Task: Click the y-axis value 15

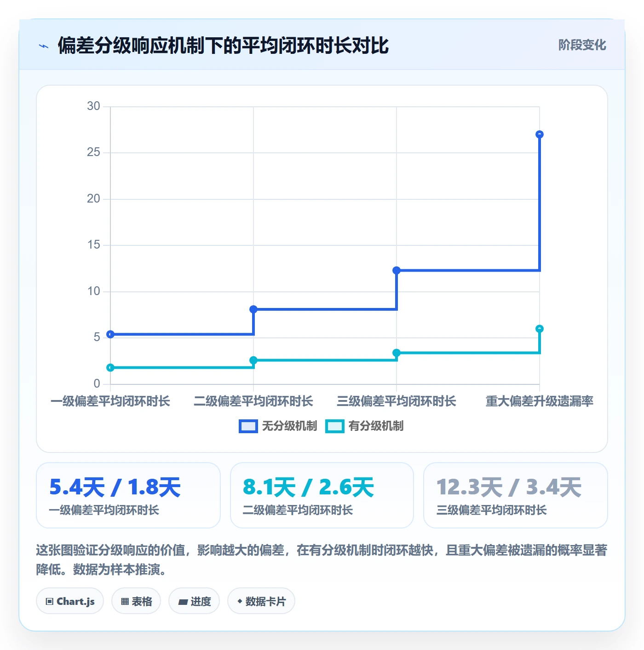Action: [93, 245]
